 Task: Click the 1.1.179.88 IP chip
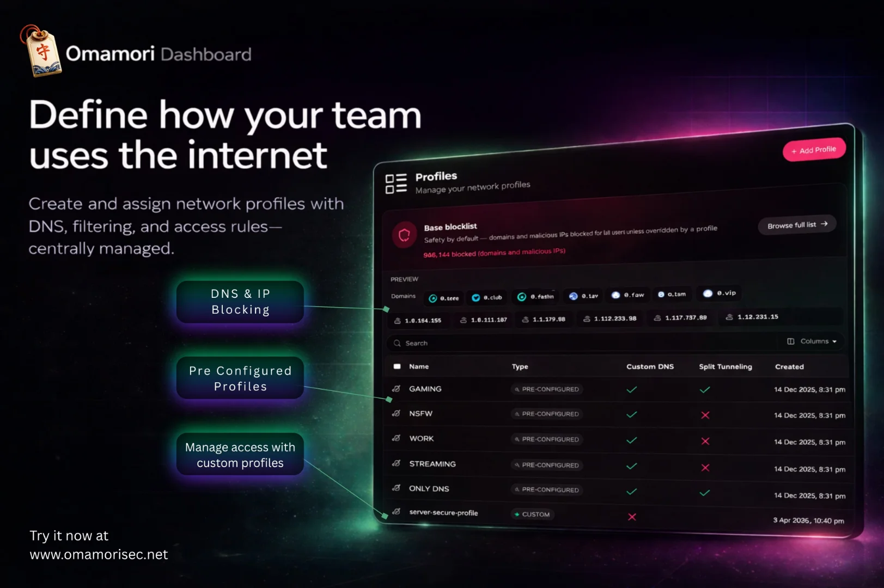click(x=544, y=319)
